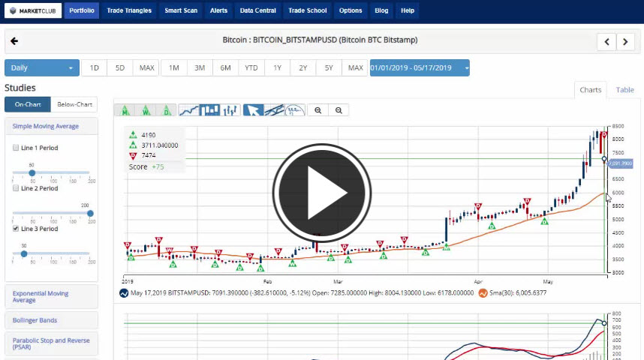Select the trend line drawing tool
This screenshot has width=644, height=360.
tap(274, 110)
